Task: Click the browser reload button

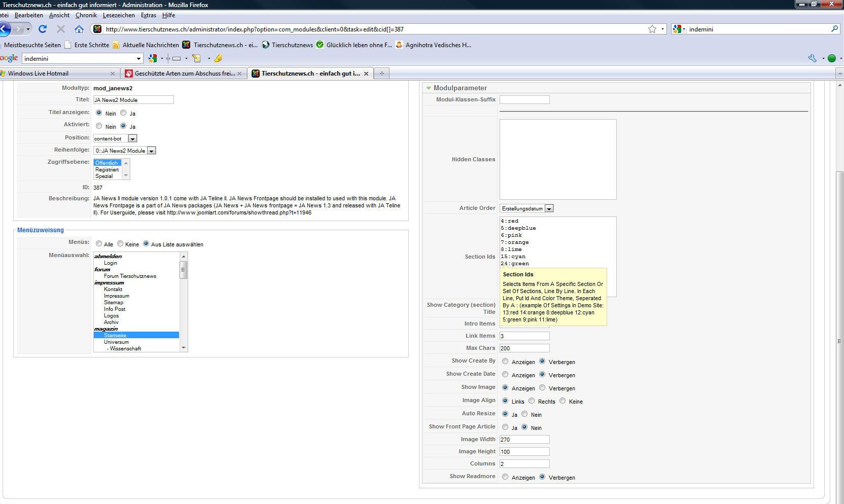Action: (43, 29)
